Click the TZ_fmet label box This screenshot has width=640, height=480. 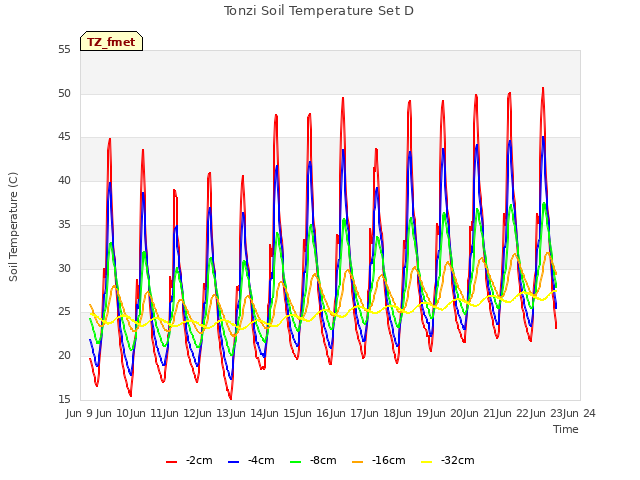coord(111,41)
